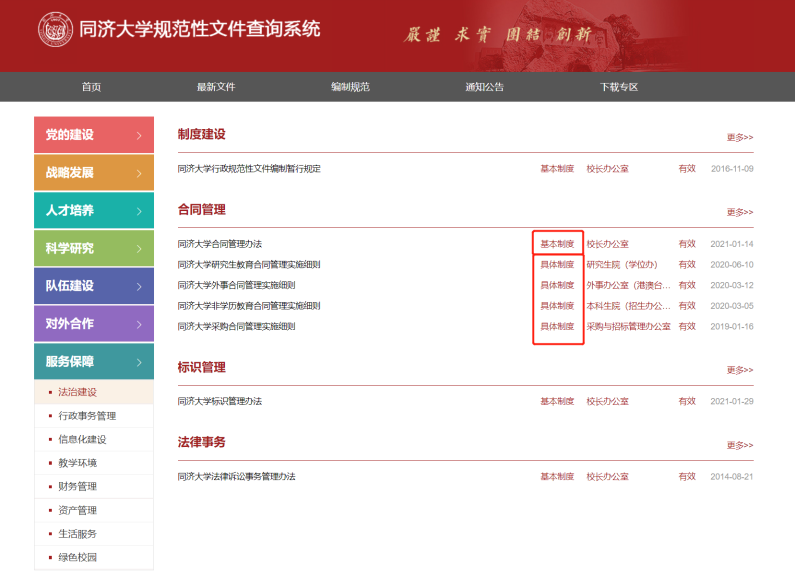Screen dimensions: 795x576
Task: Expand the 战略发展 chevron arrow
Action: tap(139, 173)
